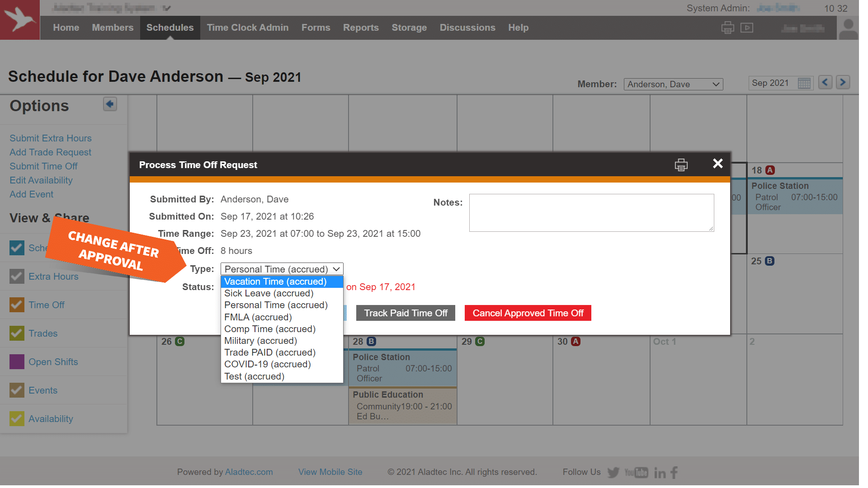Viewport: 868px width, 488px height.
Task: Click the shift C badge on day 29
Action: tap(480, 342)
